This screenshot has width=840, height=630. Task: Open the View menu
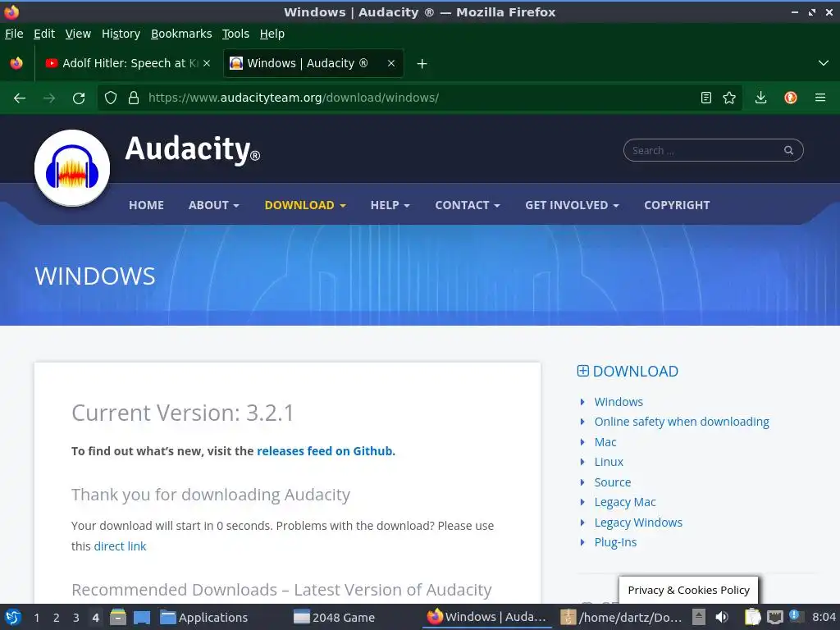(78, 34)
